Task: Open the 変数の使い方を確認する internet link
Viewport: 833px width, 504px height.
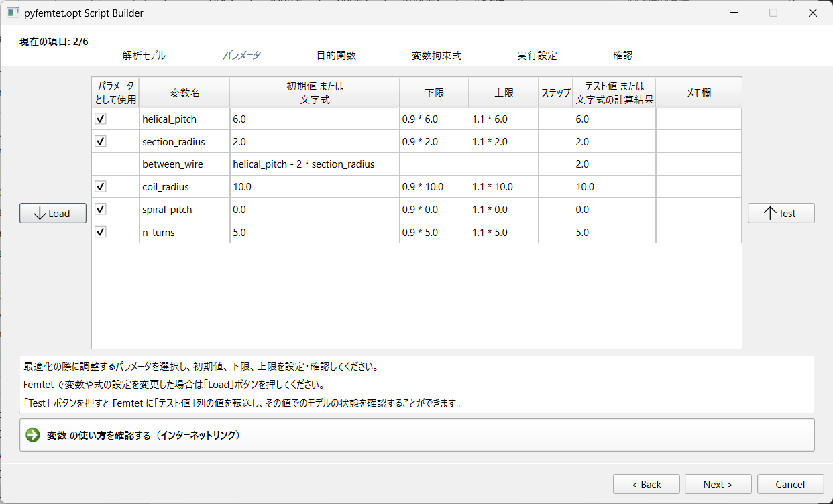Action: pos(417,435)
